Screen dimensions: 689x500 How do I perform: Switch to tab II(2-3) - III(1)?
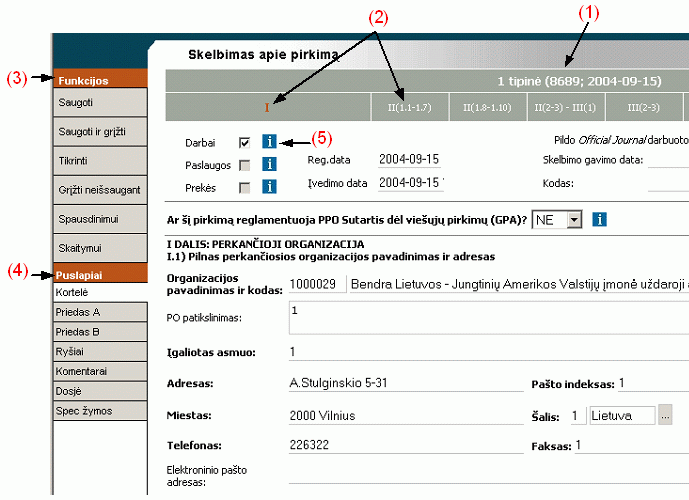[566, 107]
